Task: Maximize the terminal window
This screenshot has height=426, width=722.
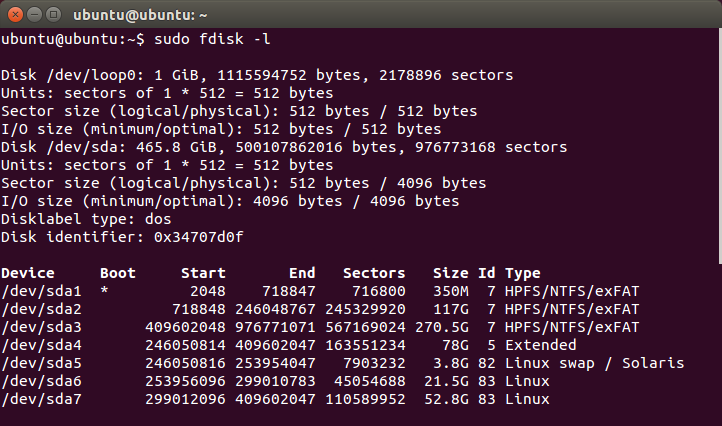Action: point(53,15)
